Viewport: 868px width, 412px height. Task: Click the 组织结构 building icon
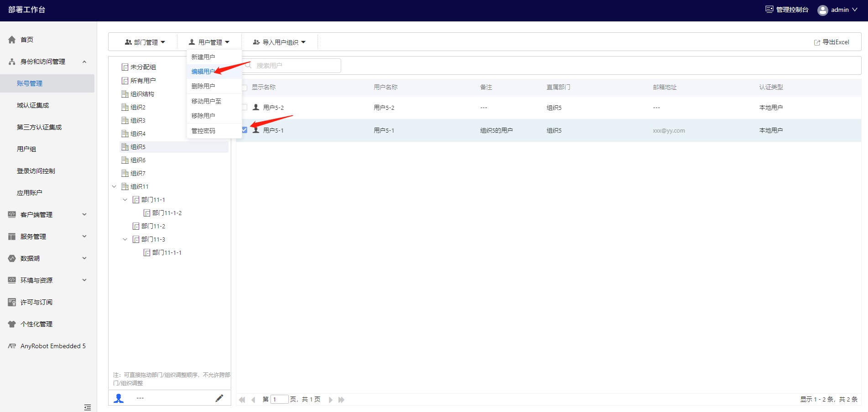[x=125, y=94]
